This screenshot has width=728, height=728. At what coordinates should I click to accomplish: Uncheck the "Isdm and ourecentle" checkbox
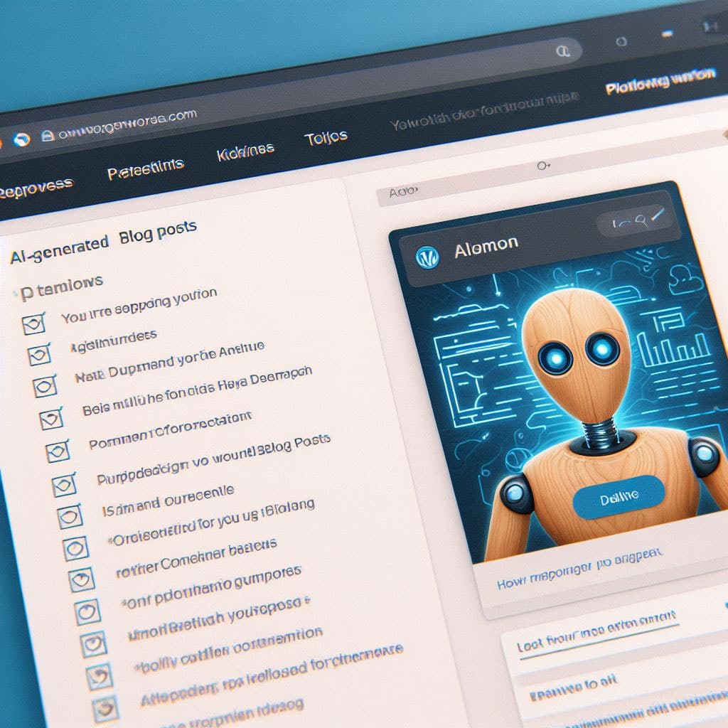69,515
